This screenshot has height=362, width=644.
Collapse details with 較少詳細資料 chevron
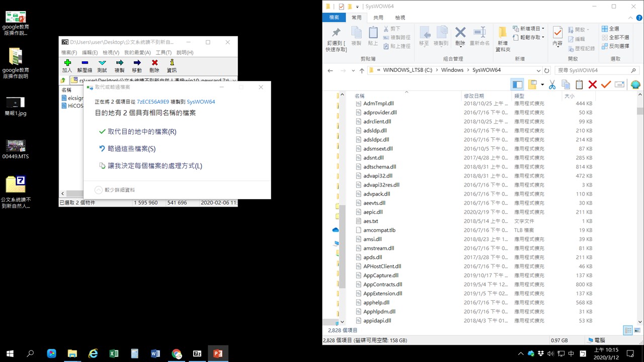tap(99, 190)
